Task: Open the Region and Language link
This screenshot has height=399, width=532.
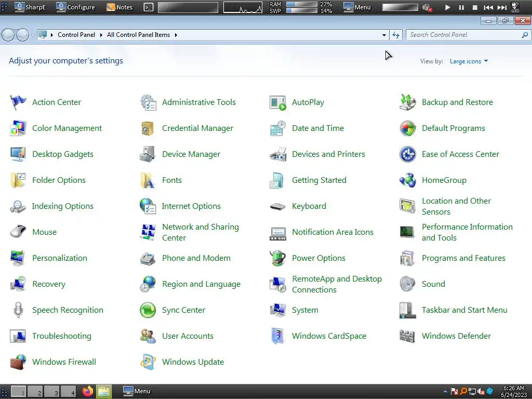Action: (x=201, y=284)
